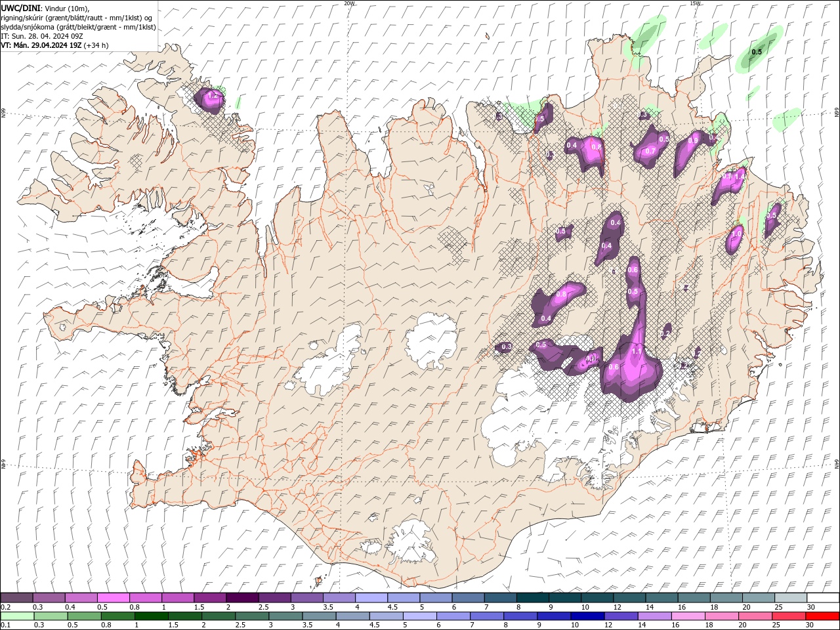This screenshot has width=840, height=630.
Task: Click the '15W' longitude label
Action: pos(695,3)
